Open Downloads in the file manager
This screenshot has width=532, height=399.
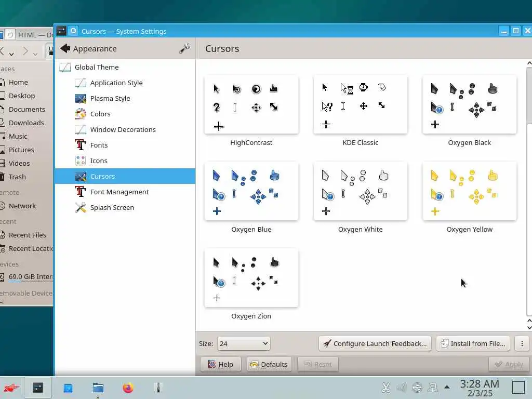(x=26, y=123)
